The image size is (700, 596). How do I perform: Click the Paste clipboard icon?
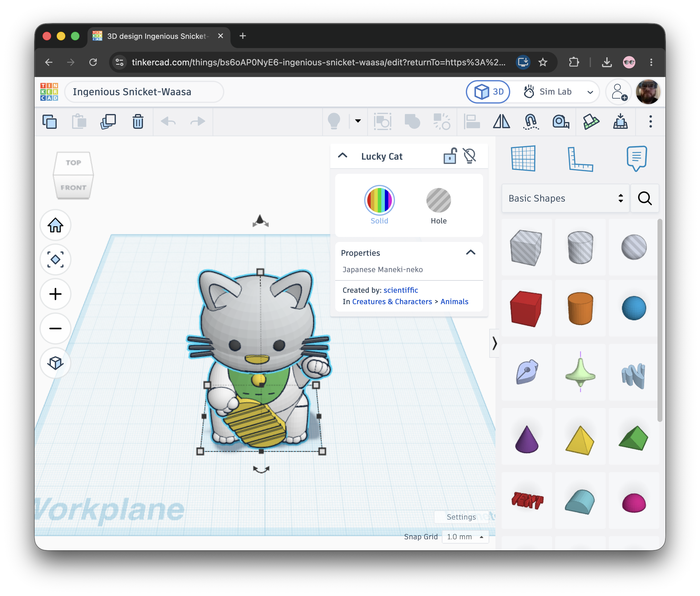(x=79, y=122)
